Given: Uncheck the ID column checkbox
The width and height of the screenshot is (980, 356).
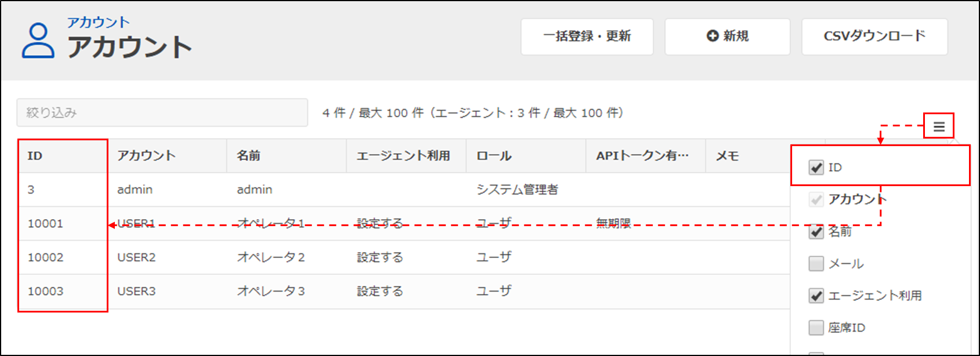Looking at the screenshot, I should click(816, 168).
